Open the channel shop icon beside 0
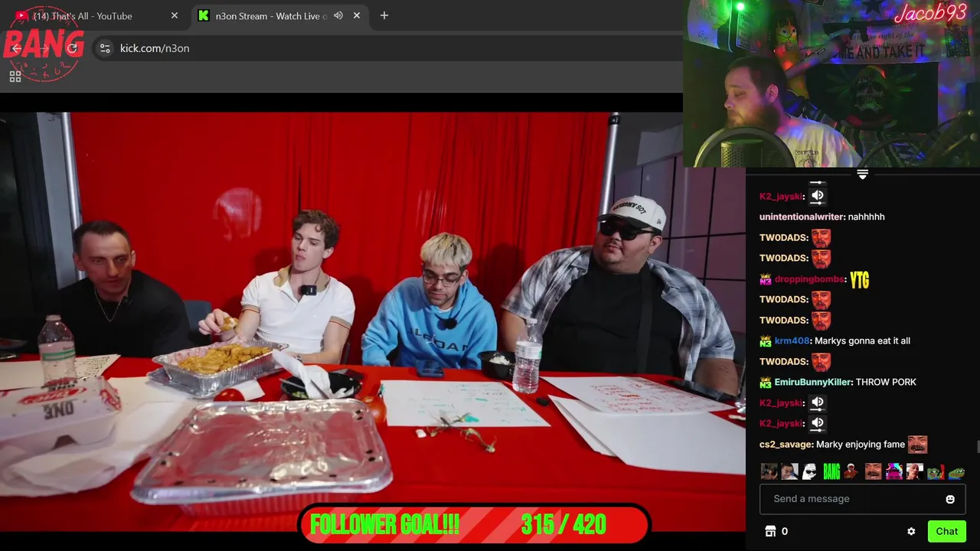980x551 pixels. pos(770,531)
